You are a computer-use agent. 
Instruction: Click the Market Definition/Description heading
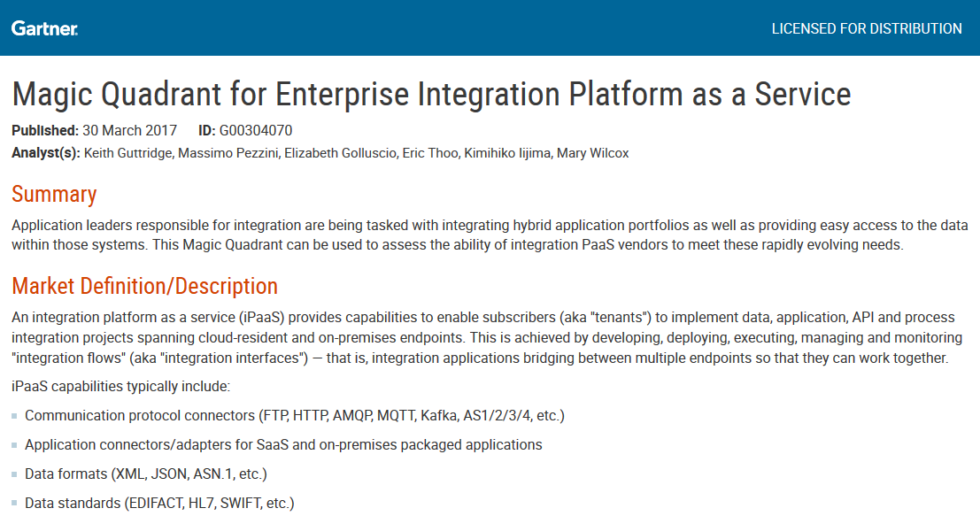pos(144,286)
